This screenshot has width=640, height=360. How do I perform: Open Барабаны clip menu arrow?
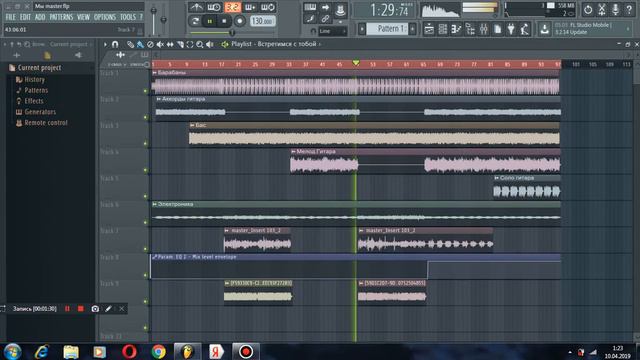[x=154, y=73]
